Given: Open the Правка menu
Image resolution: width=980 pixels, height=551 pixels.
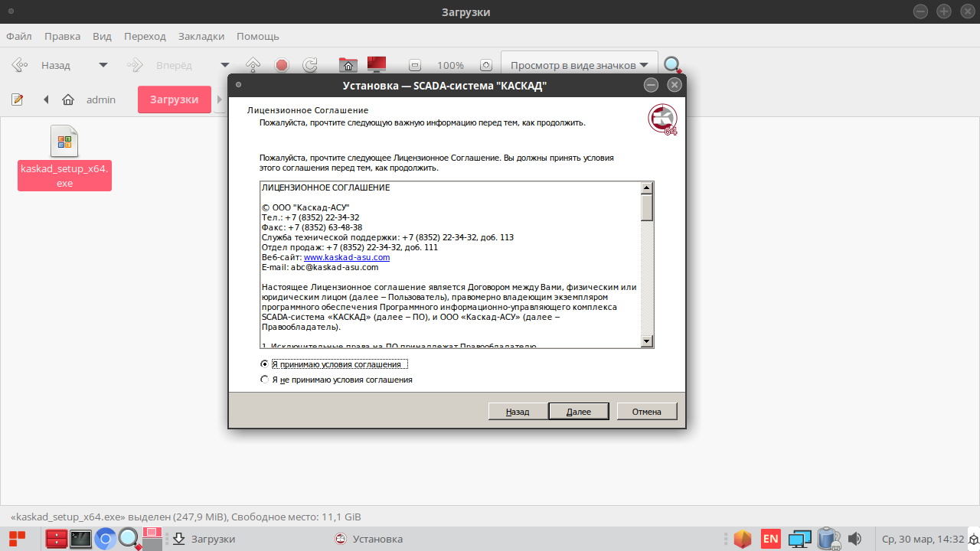Looking at the screenshot, I should [62, 36].
